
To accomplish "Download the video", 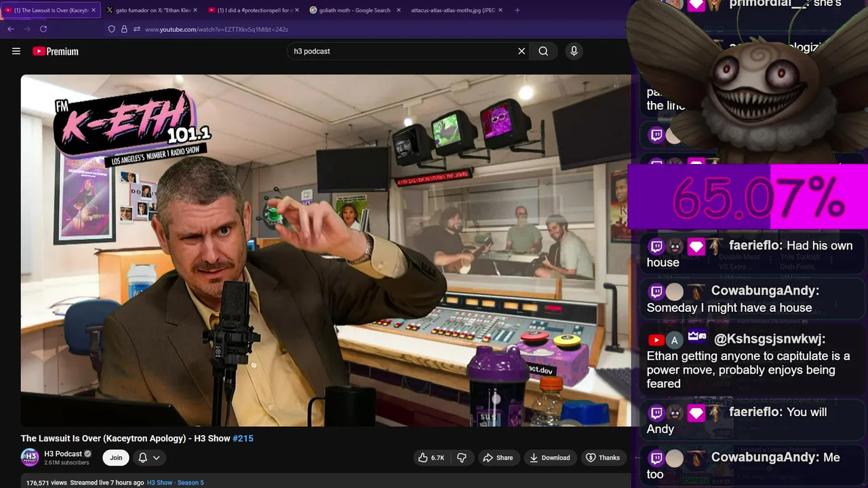I will coord(550,457).
